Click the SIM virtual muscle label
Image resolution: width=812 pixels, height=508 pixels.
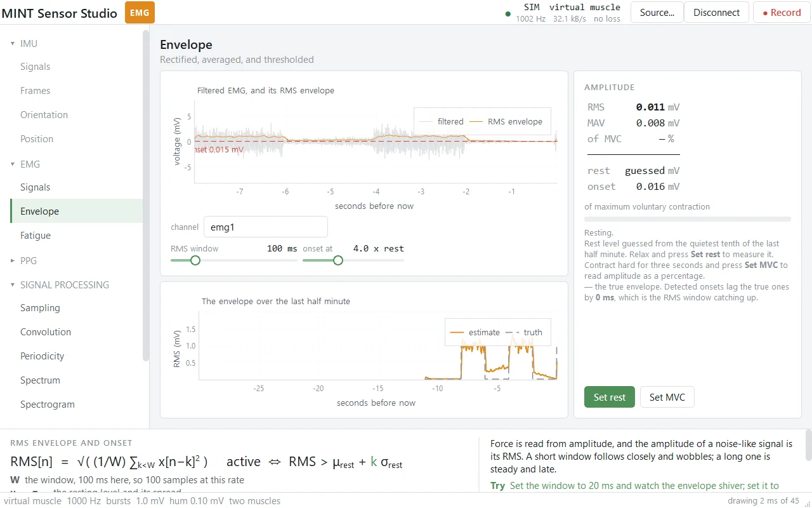click(572, 8)
